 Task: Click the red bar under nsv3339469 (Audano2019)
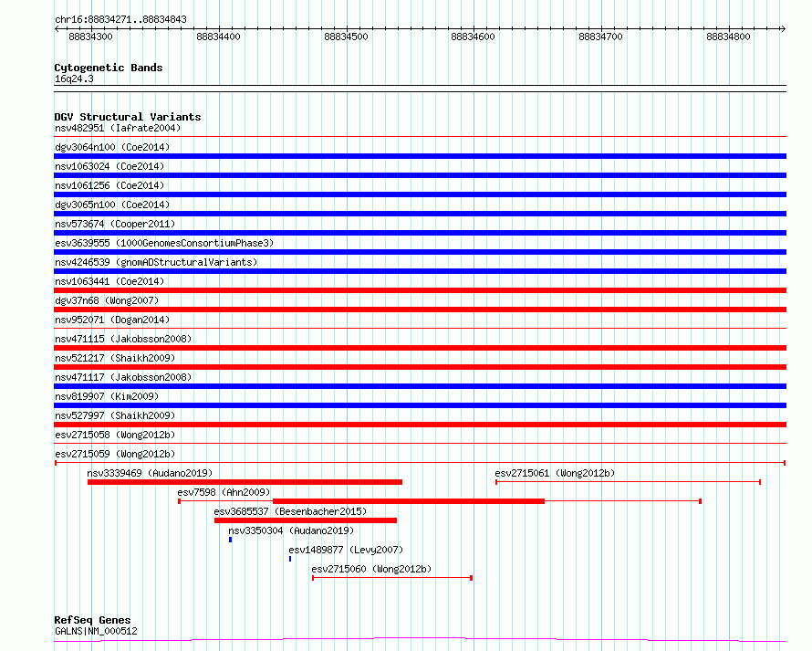pyautogui.click(x=245, y=482)
